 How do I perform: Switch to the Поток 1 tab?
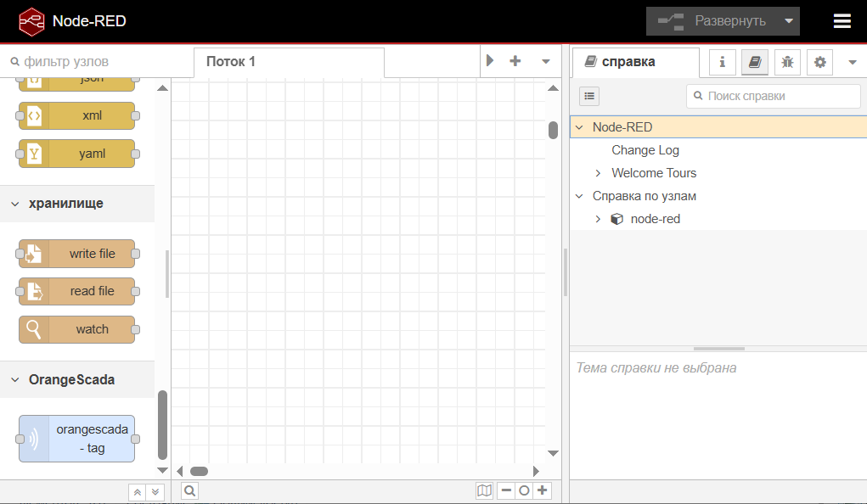[290, 62]
